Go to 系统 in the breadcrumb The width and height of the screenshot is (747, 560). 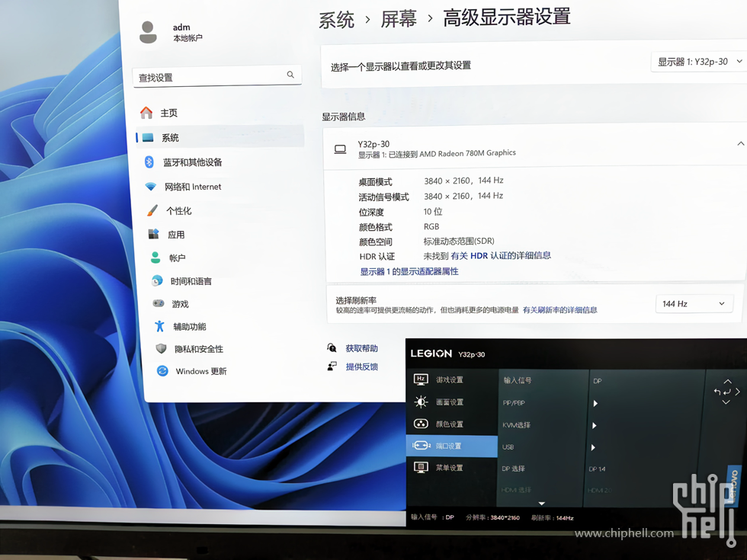click(336, 20)
